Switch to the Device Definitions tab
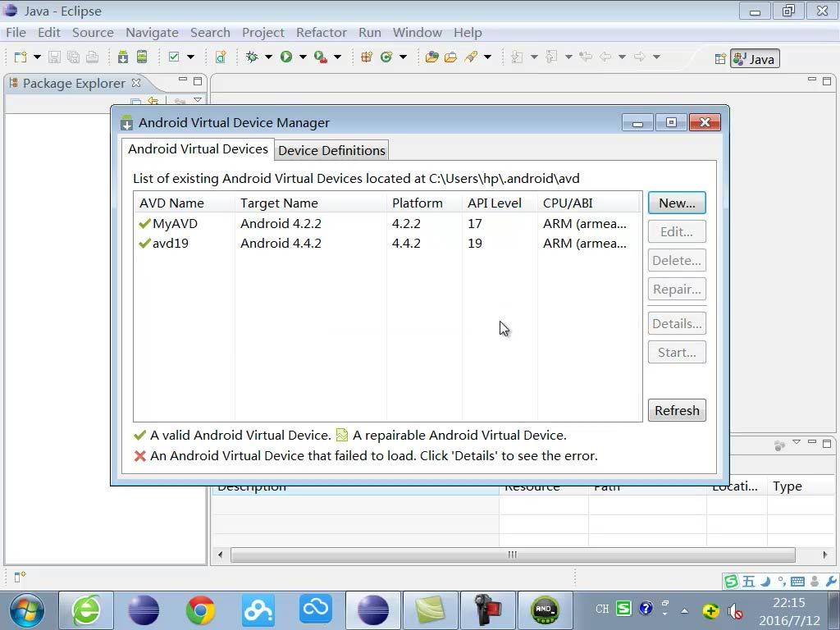The width and height of the screenshot is (840, 630). point(331,151)
